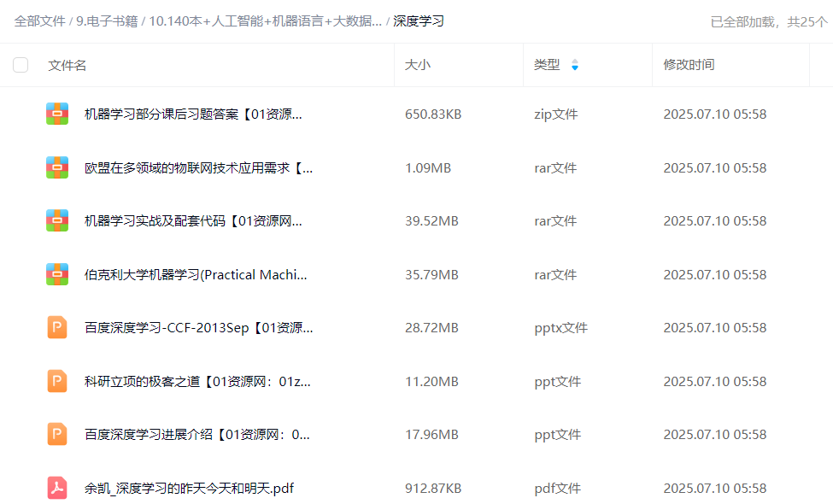Image resolution: width=833 pixels, height=504 pixels.
Task: Sort the list by 大小 column header
Action: point(418,65)
